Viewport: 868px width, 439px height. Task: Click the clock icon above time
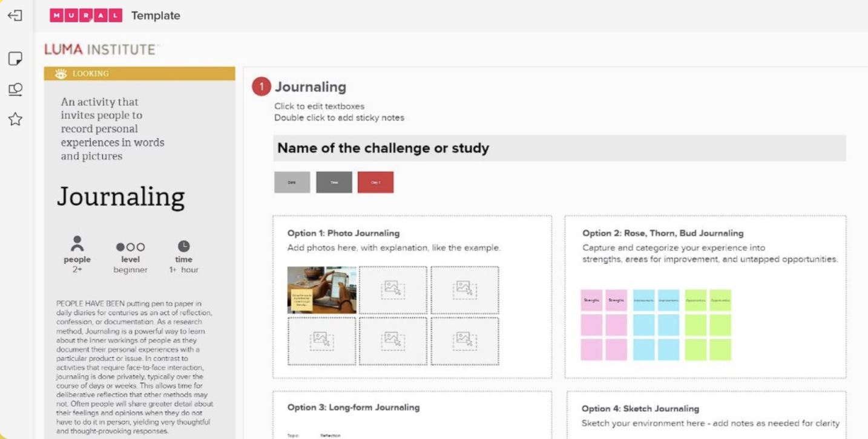click(x=183, y=246)
